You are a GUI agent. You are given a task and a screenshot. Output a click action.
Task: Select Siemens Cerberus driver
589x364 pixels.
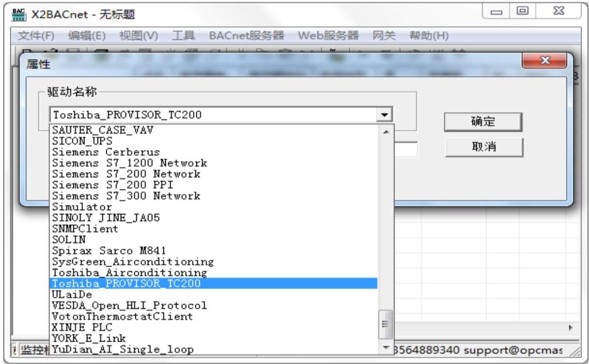213,152
